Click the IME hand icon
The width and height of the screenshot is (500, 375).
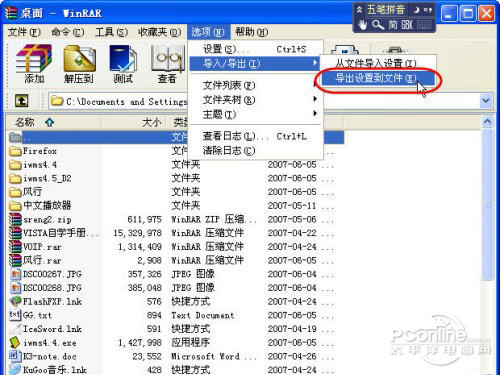(363, 25)
